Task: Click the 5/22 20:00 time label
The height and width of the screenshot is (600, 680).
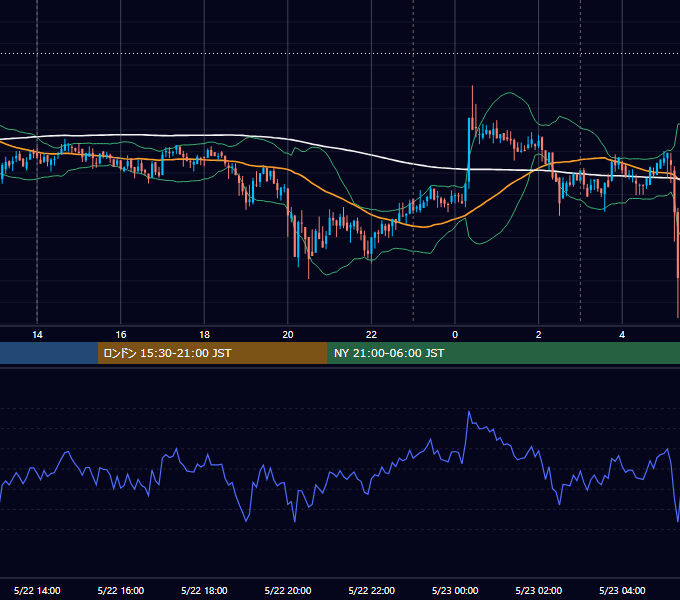Action: point(288,590)
